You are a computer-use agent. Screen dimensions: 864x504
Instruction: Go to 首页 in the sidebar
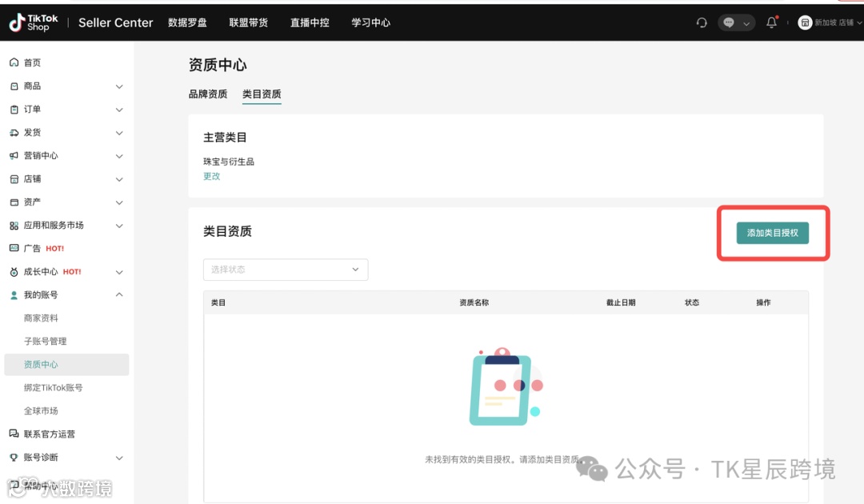click(x=32, y=62)
